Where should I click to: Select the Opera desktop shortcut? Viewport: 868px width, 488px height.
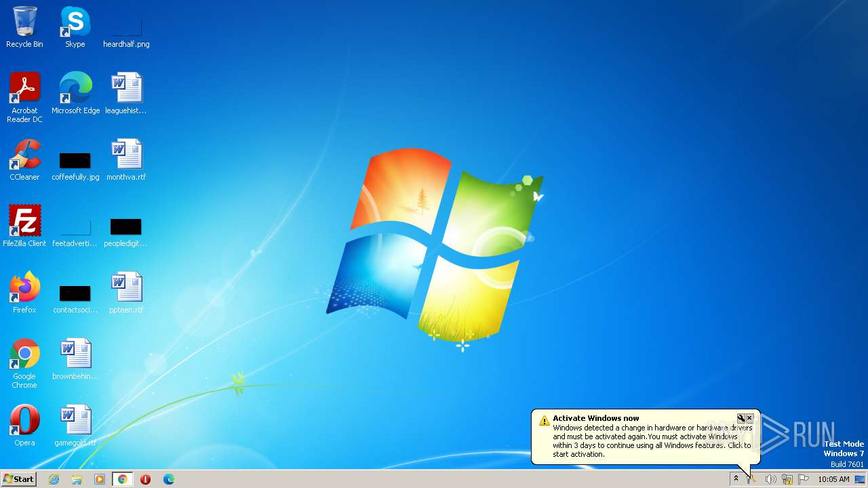tap(24, 426)
